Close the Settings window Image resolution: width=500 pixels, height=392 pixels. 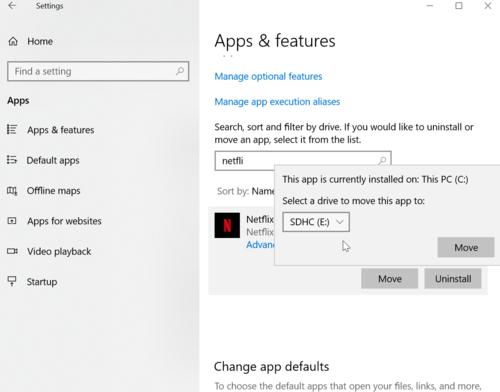coord(488,6)
